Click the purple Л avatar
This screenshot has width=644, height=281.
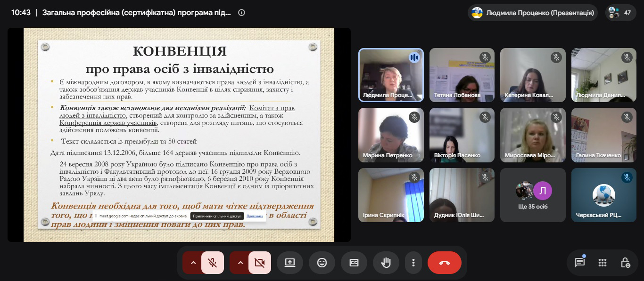[x=543, y=191]
